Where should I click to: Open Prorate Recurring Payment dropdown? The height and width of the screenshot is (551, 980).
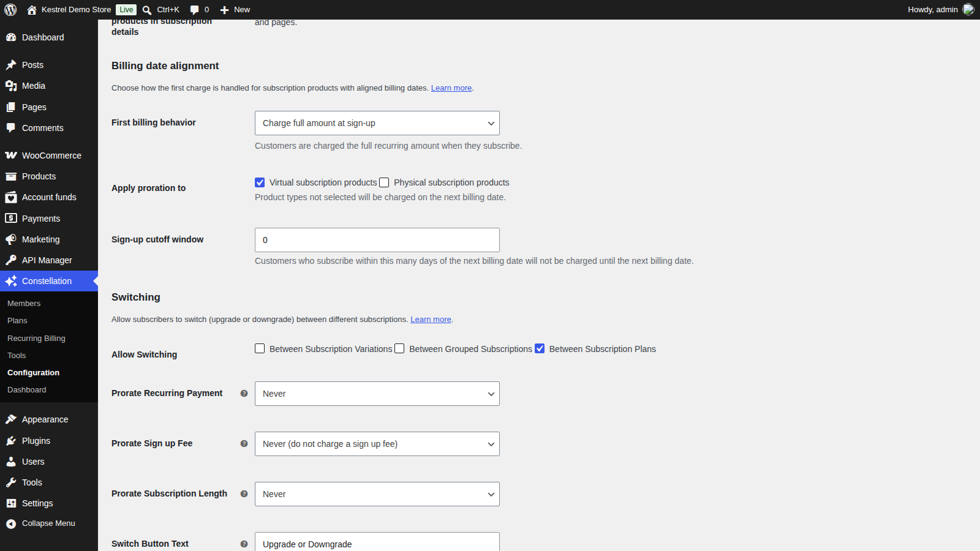click(377, 394)
